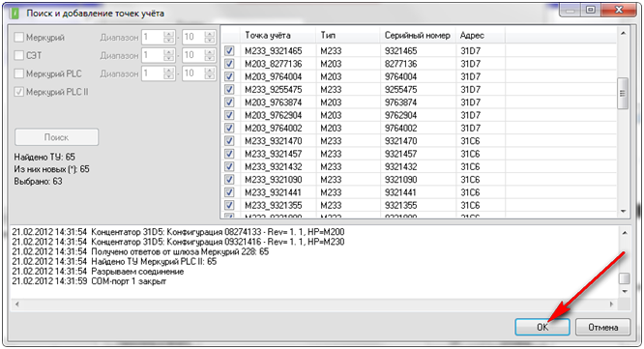This screenshot has height=349, width=644.
Task: Click log line COM-порт 1 закрыт
Action: pos(89,281)
